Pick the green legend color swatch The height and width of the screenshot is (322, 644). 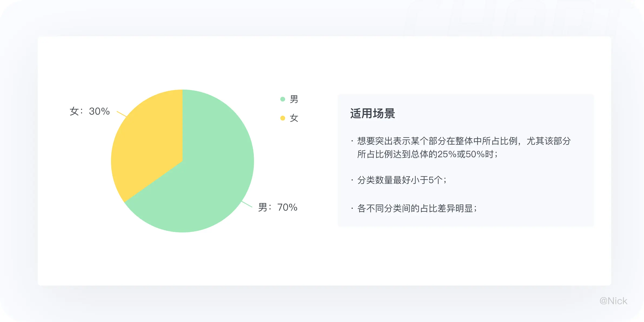[283, 99]
